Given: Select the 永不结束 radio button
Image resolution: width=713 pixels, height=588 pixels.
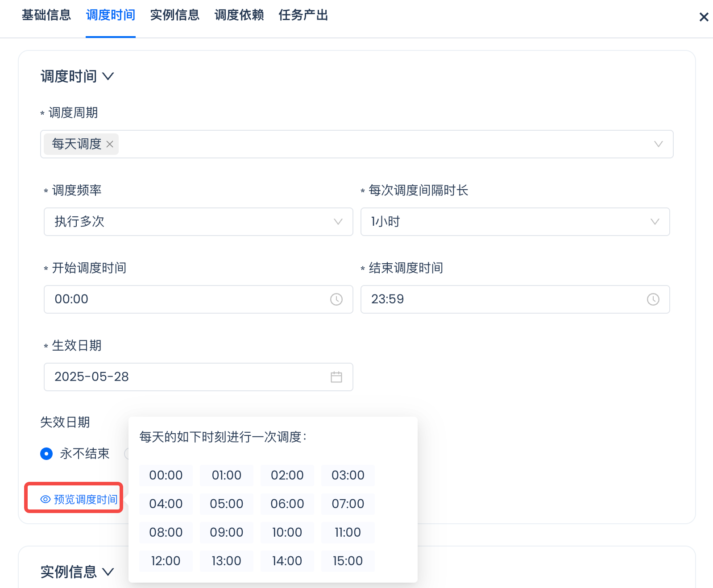Looking at the screenshot, I should 46,454.
